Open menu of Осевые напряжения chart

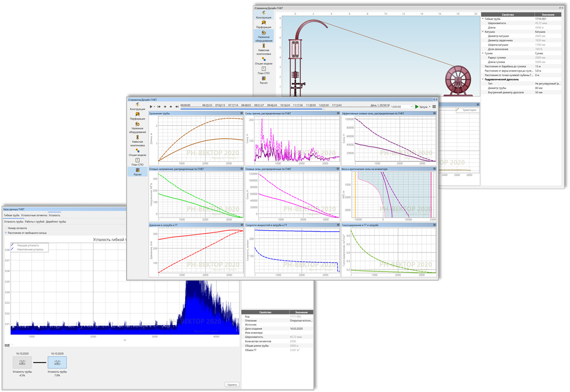241,169
